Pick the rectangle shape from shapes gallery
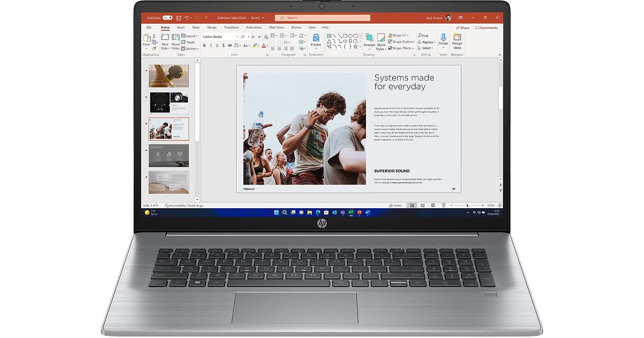Image resolution: width=644 pixels, height=338 pixels. 345,36
